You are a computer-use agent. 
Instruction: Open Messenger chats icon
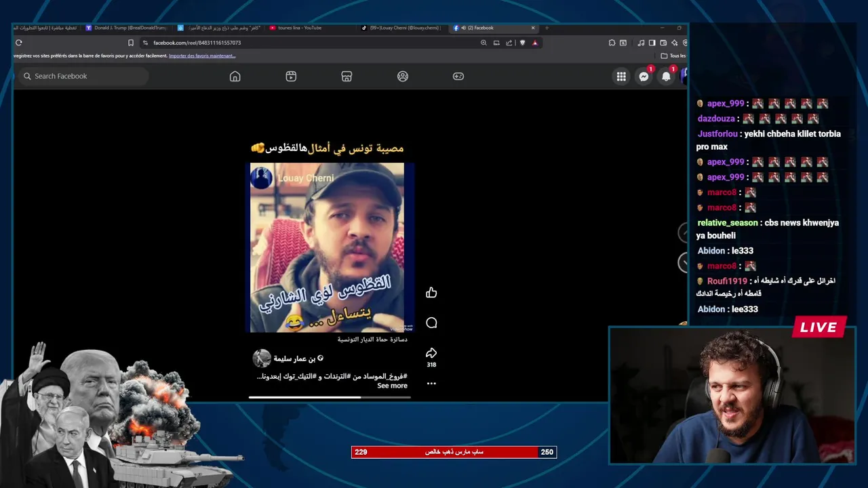(644, 77)
